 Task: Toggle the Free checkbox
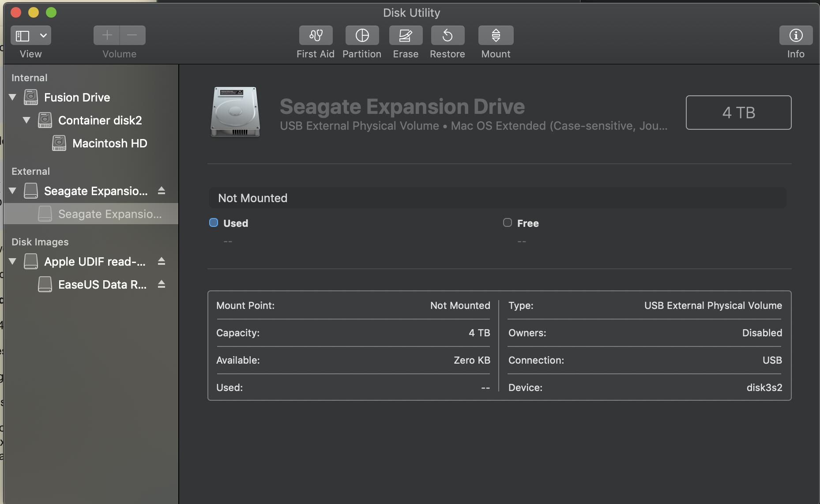tap(507, 222)
